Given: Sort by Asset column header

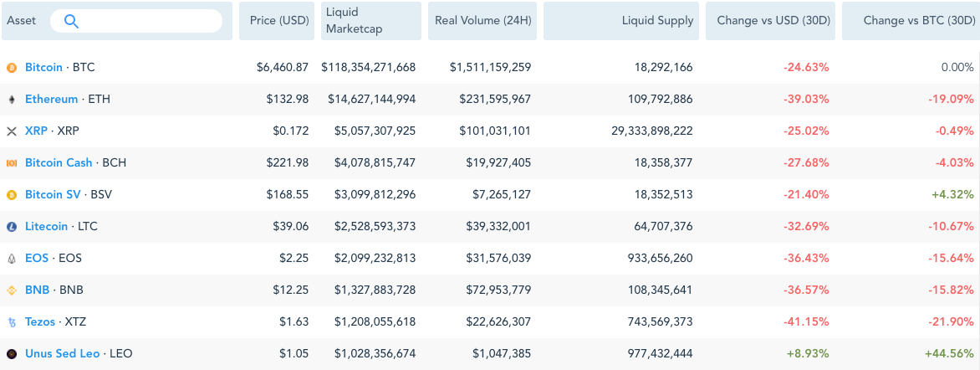Looking at the screenshot, I should coord(117,21).
